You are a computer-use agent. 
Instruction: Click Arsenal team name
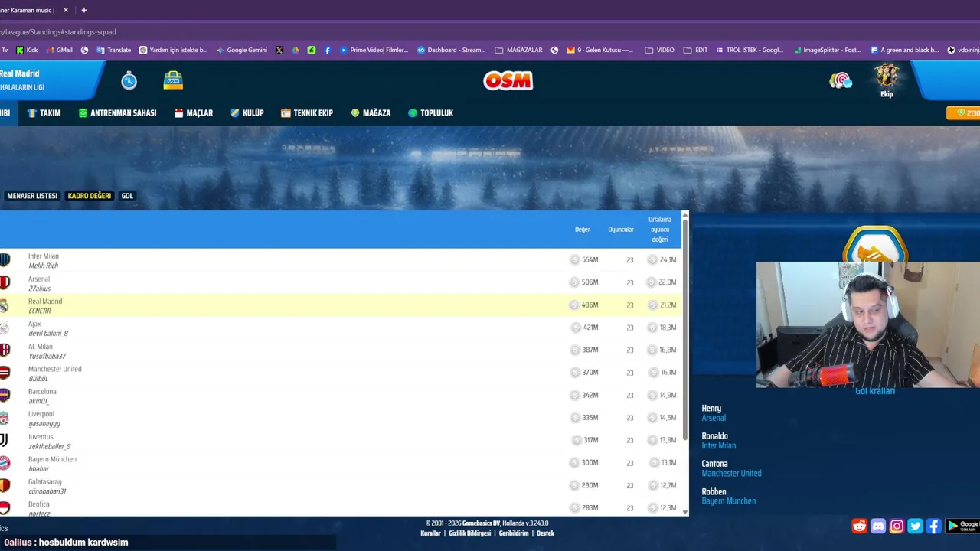39,279
